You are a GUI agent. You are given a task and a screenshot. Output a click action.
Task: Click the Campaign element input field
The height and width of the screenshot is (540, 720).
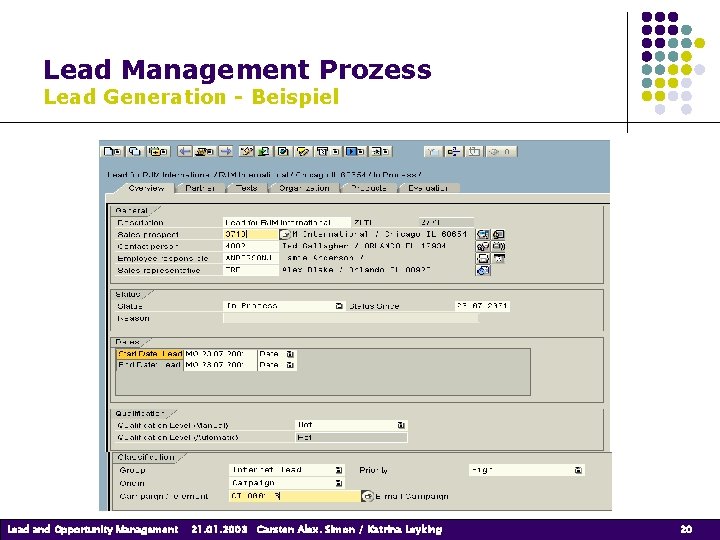point(295,496)
